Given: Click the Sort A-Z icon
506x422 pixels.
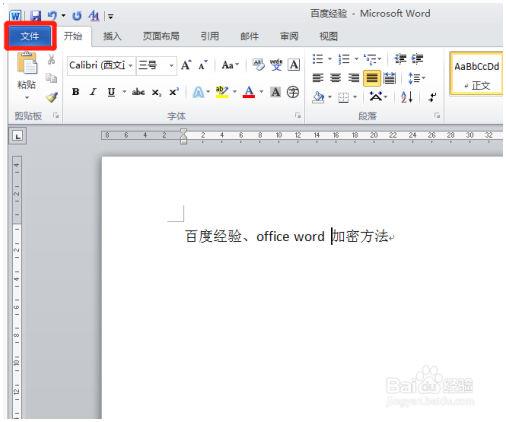Looking at the screenshot, I should point(407,97).
